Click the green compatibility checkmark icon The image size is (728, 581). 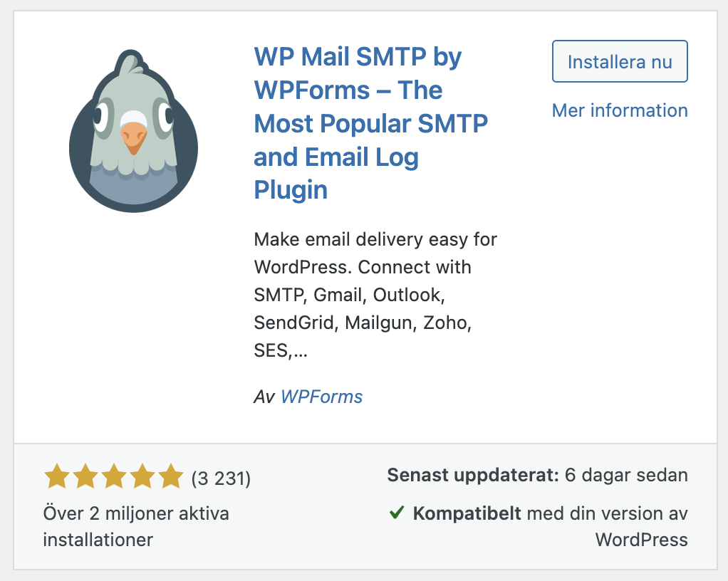coord(397,513)
